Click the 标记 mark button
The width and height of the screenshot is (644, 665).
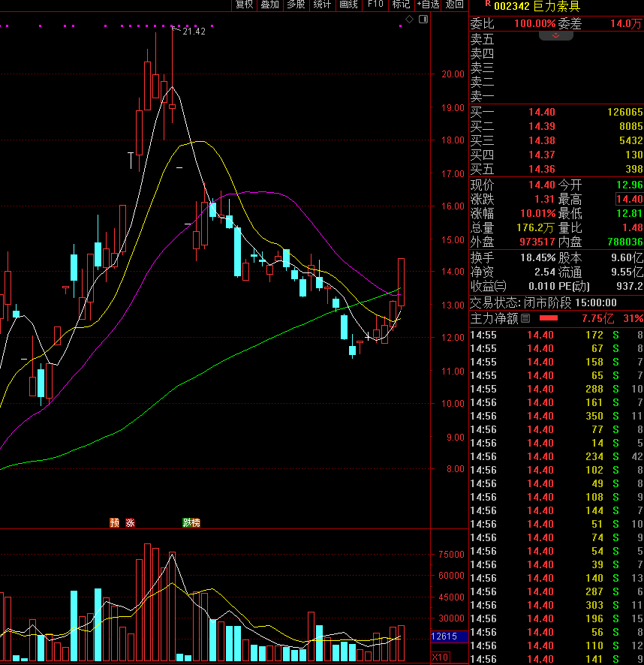[401, 5]
